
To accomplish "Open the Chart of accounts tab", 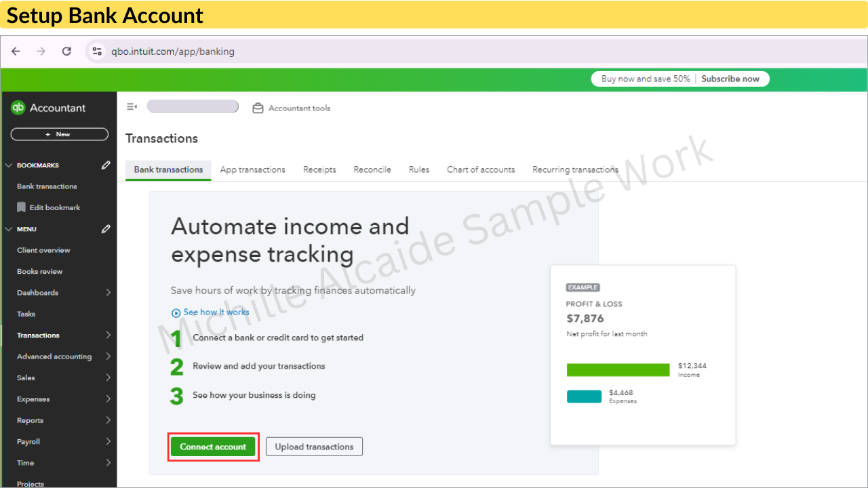I will [481, 169].
